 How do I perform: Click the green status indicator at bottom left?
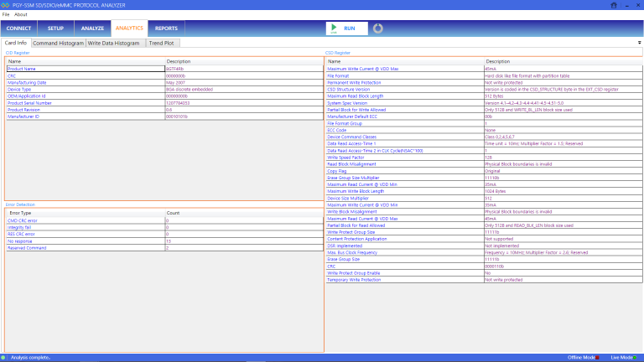[x=3, y=358]
